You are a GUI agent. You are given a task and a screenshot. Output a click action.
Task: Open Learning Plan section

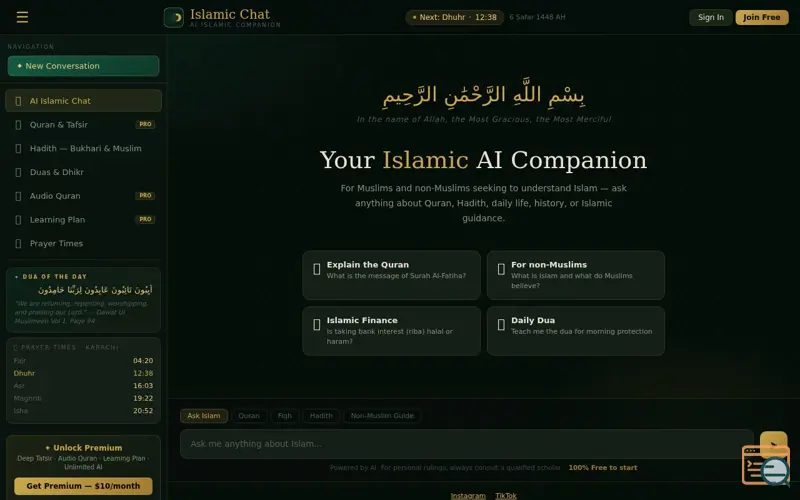83,219
